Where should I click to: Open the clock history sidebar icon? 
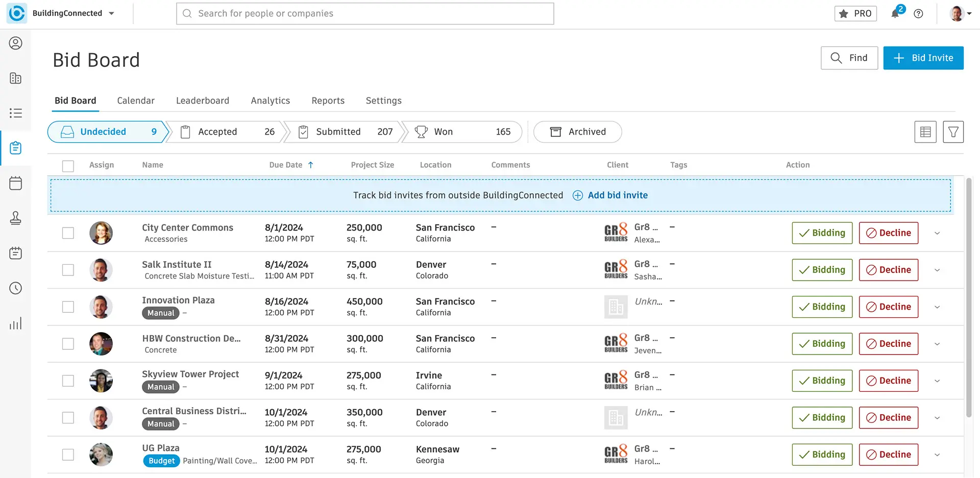tap(16, 288)
